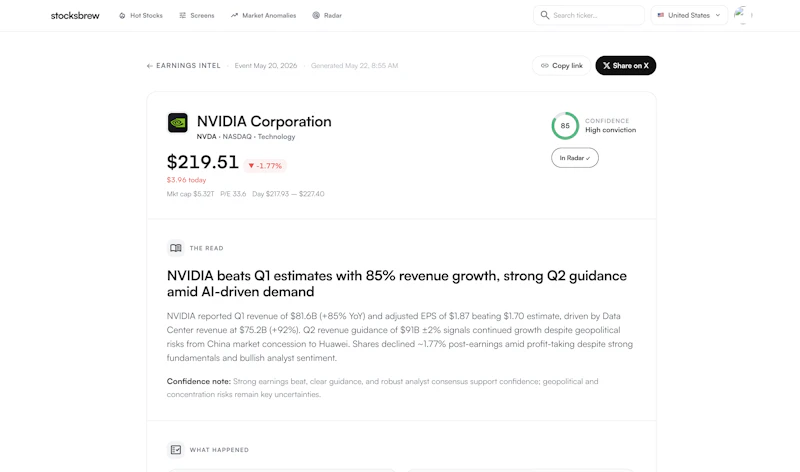The width and height of the screenshot is (800, 472).
Task: Toggle the In Radar button
Action: [x=574, y=158]
